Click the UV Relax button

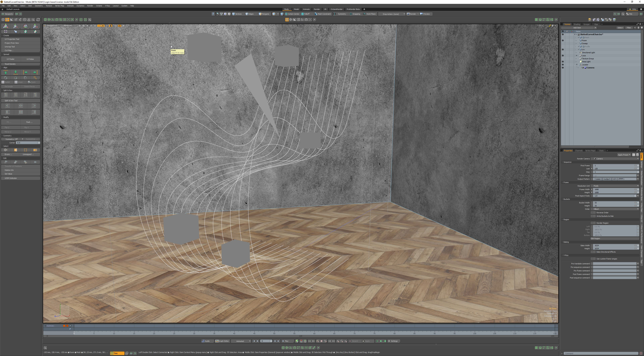30,59
